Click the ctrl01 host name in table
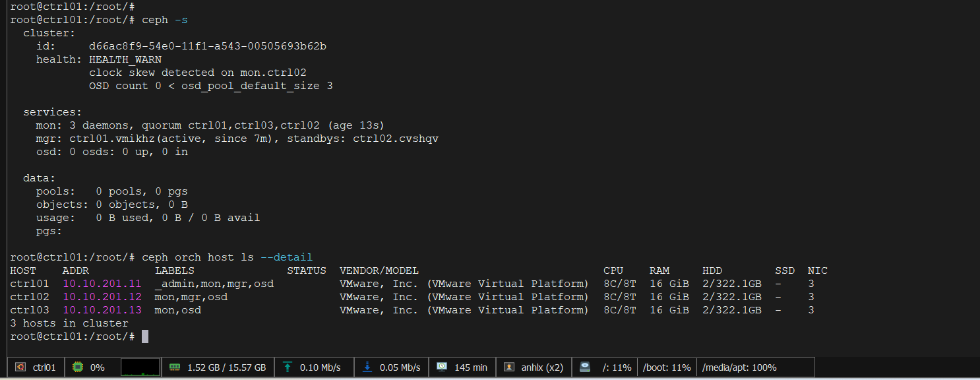Viewport: 980px width, 380px height. tap(30, 284)
